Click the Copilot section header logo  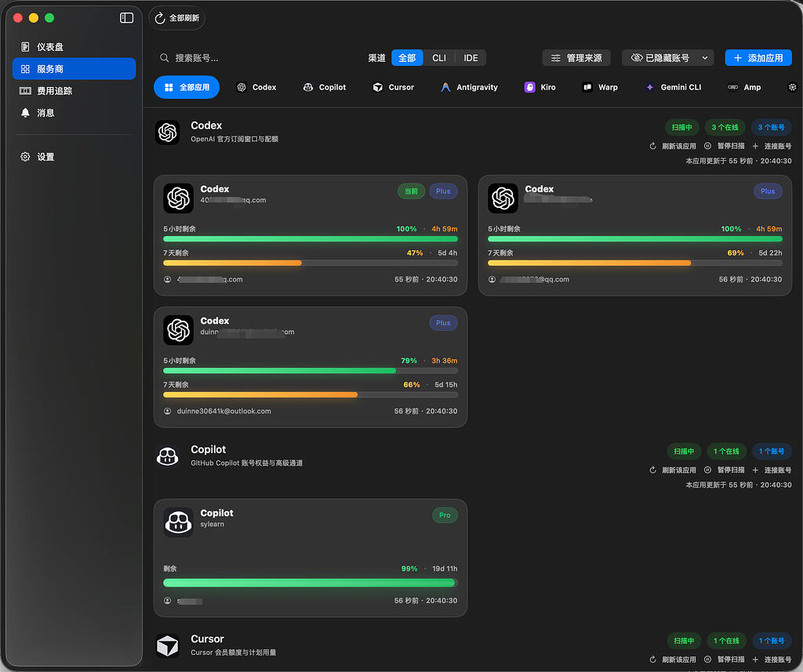[x=168, y=456]
